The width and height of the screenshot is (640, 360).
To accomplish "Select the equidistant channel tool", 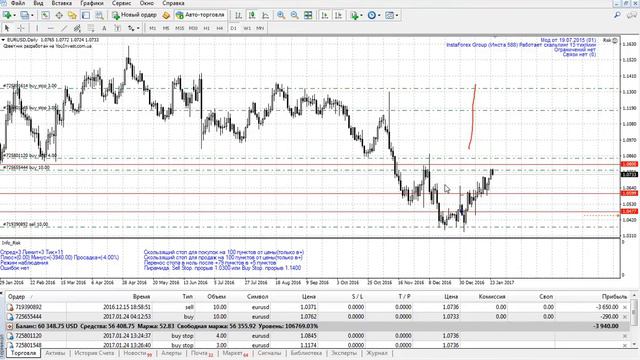I will pyautogui.click(x=77, y=28).
